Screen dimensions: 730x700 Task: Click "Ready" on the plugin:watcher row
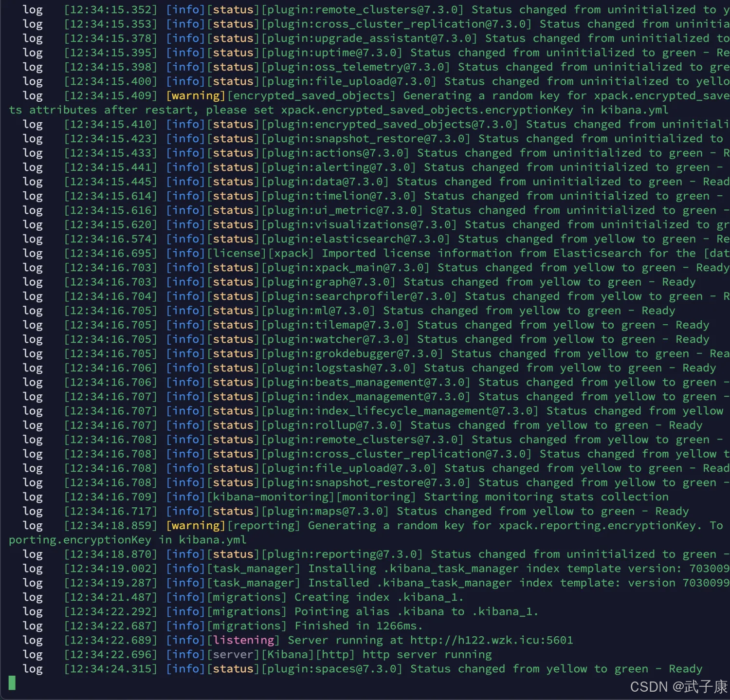(x=693, y=339)
